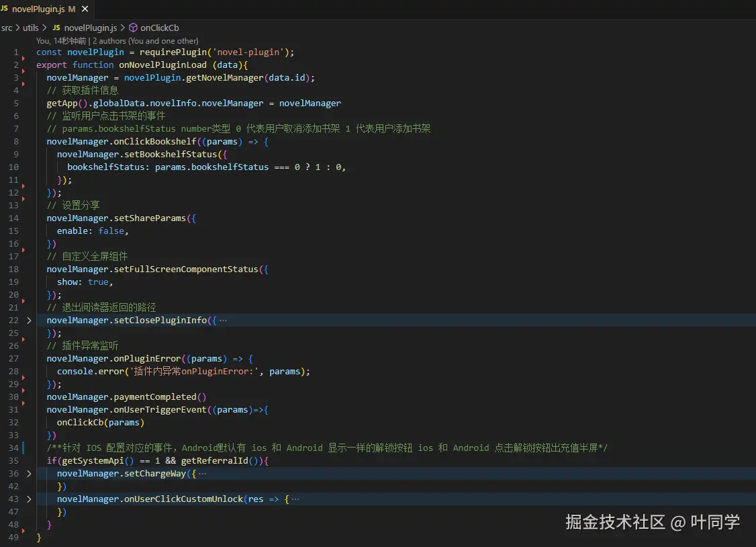
Task: Click the cube symbol icon beside onClickCb
Action: point(133,28)
